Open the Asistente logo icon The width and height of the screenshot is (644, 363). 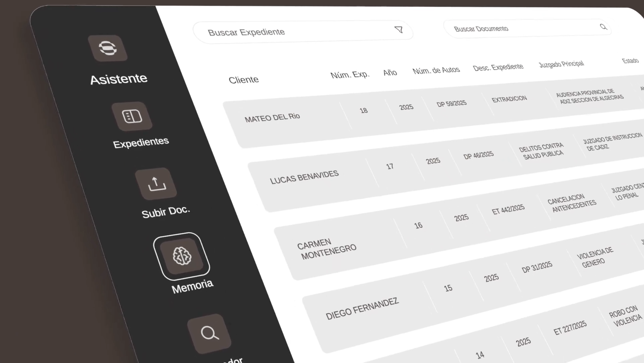108,48
